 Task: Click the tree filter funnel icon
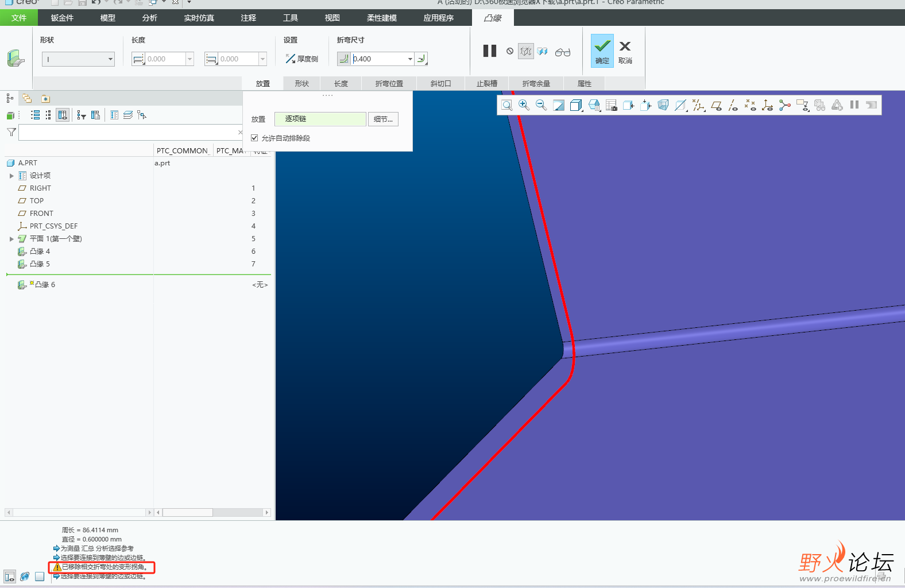[11, 132]
